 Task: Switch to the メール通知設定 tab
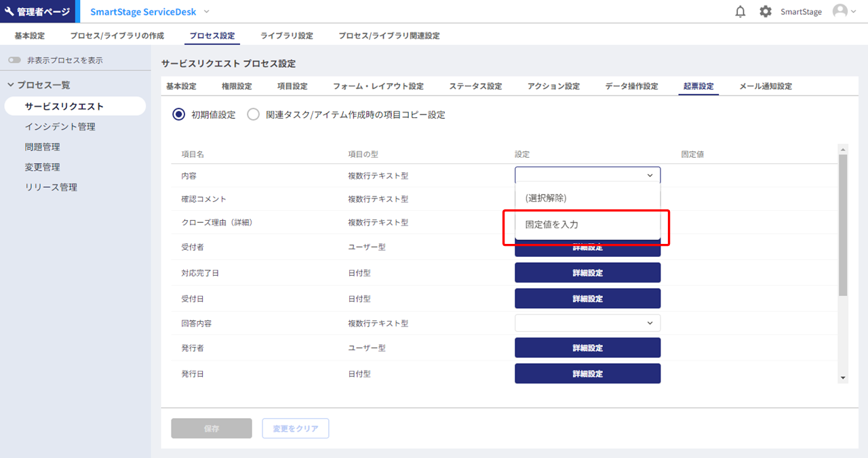coord(765,86)
